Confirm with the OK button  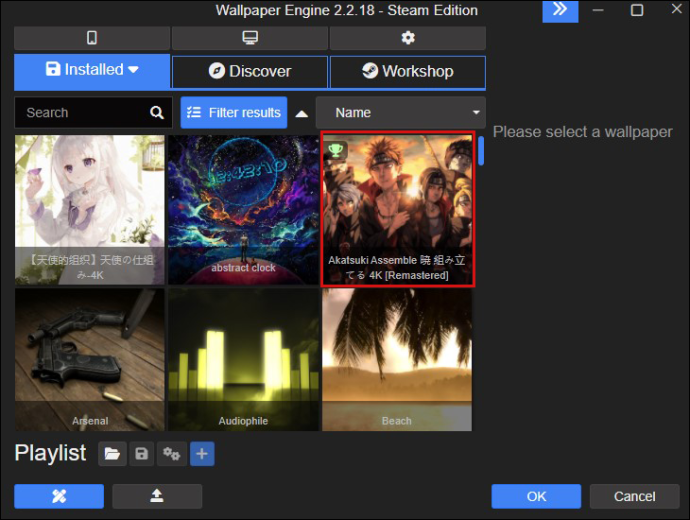coord(536,496)
